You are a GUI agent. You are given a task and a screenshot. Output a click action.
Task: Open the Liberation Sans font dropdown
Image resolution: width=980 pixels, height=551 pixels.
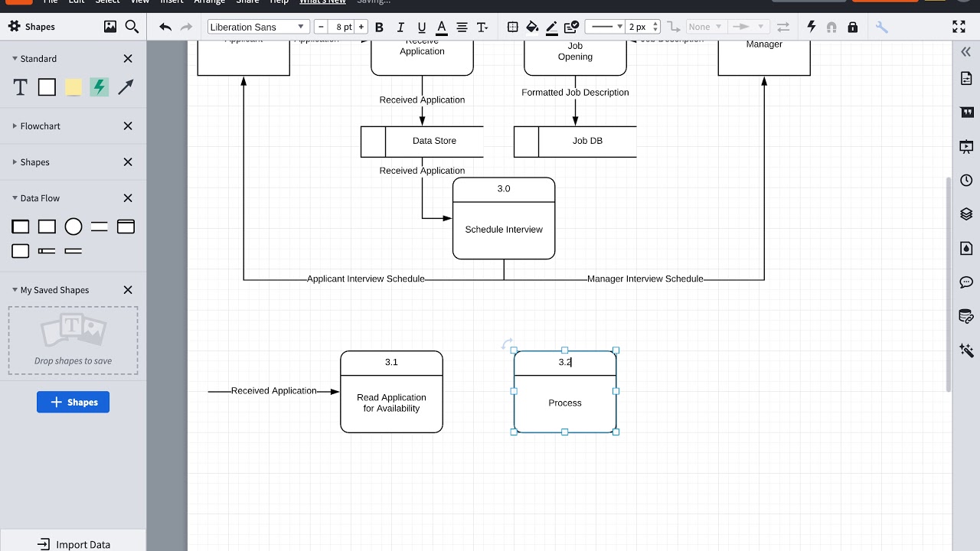point(259,27)
